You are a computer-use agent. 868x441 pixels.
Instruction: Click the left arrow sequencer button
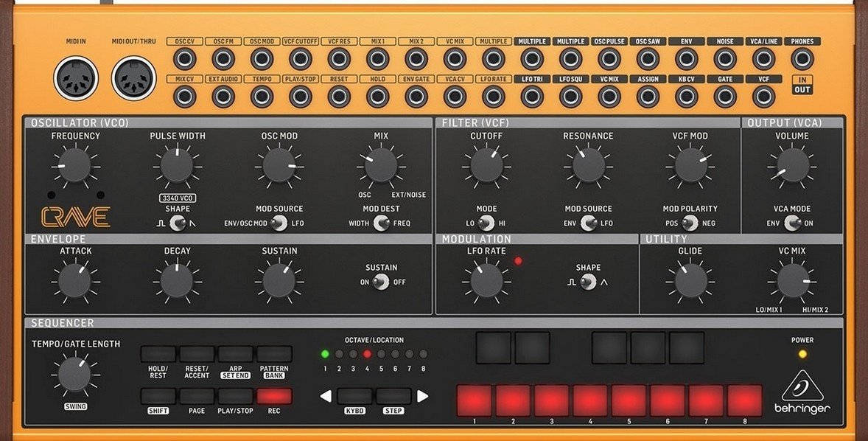pyautogui.click(x=326, y=396)
